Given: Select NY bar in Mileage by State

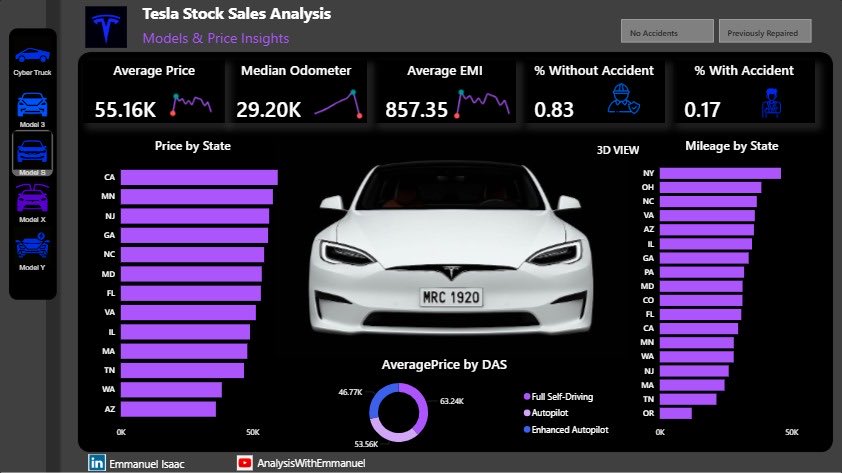Looking at the screenshot, I should coord(720,173).
